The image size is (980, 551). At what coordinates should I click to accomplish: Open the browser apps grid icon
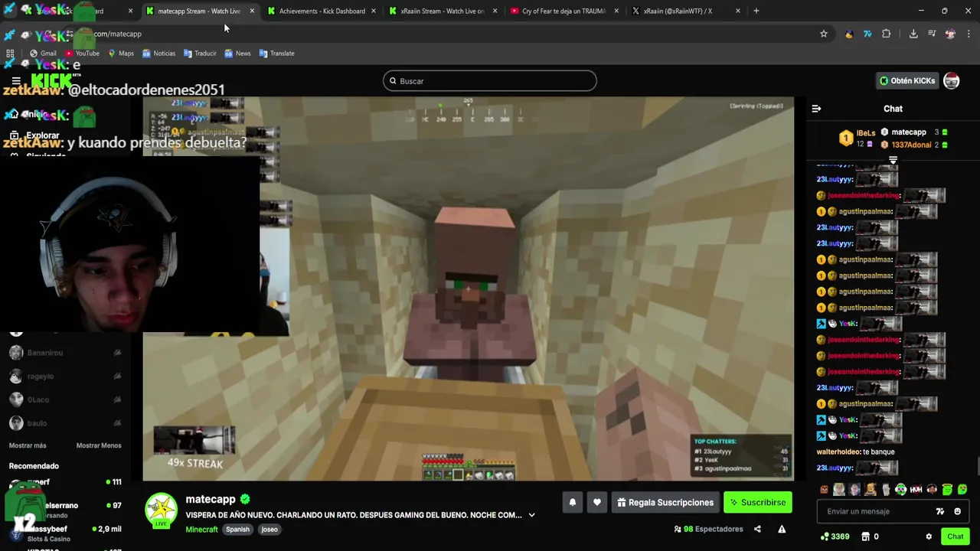pyautogui.click(x=10, y=54)
